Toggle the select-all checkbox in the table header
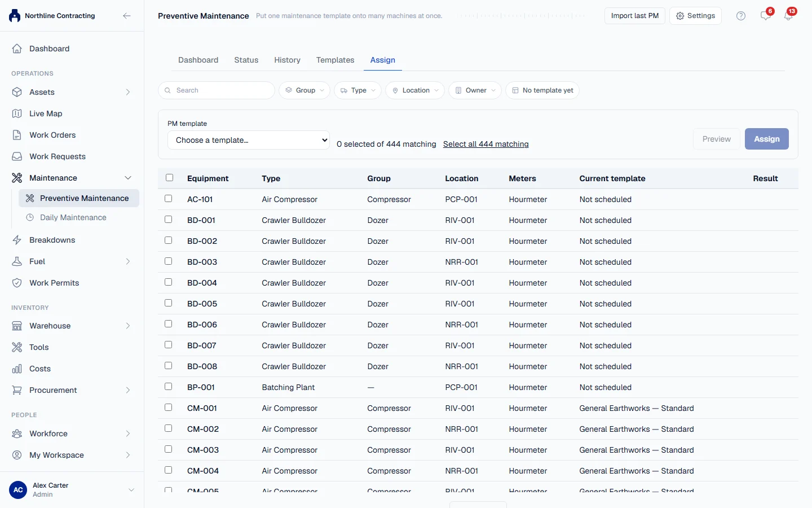Image resolution: width=812 pixels, height=508 pixels. point(169,178)
